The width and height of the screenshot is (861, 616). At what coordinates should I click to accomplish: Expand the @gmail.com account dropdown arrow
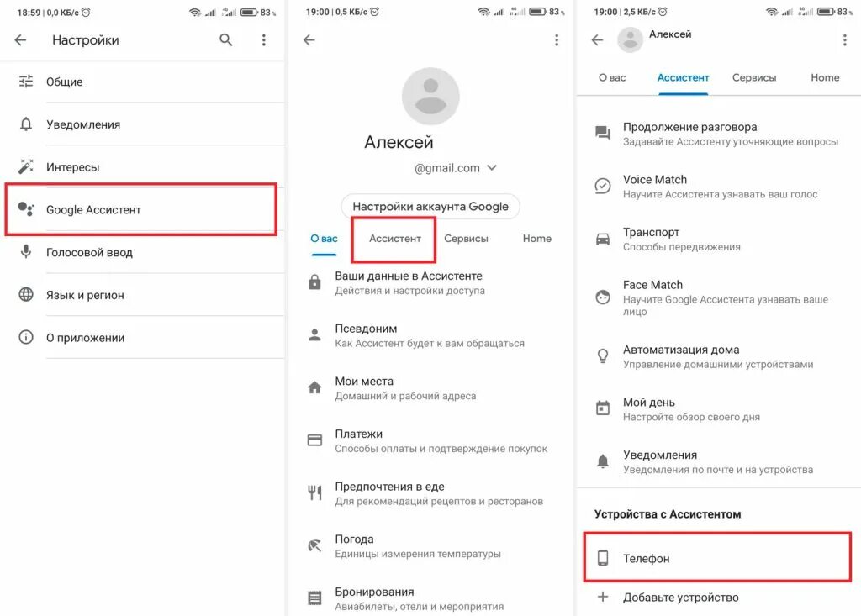[492, 167]
